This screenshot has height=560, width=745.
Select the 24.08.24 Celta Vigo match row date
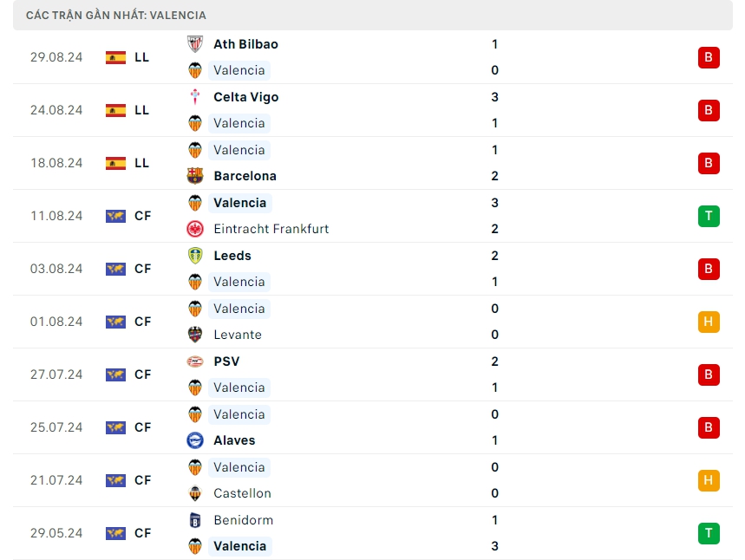tap(56, 110)
